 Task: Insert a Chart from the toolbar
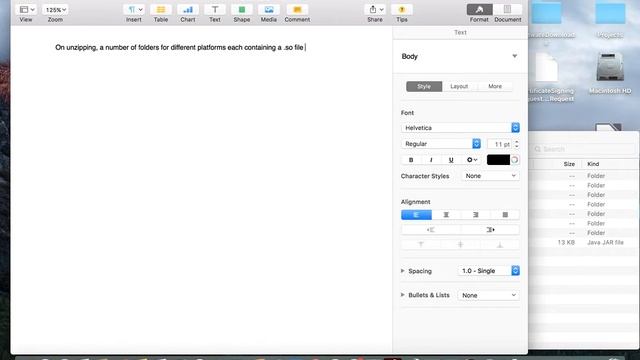(188, 9)
